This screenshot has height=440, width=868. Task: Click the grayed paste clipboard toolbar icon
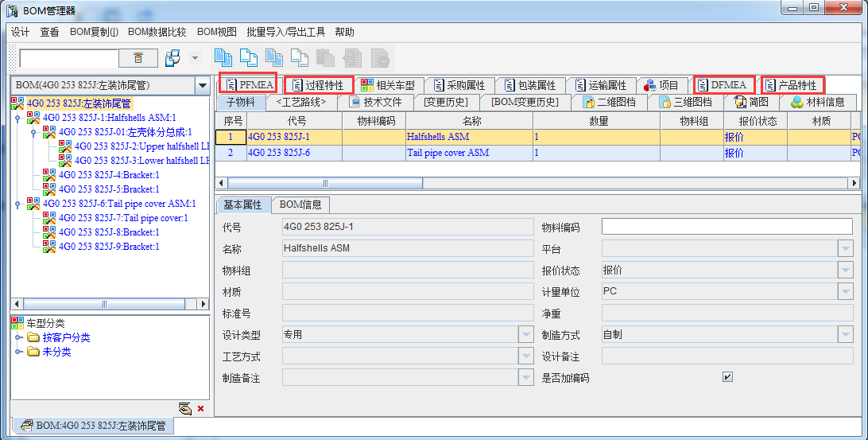pos(326,57)
